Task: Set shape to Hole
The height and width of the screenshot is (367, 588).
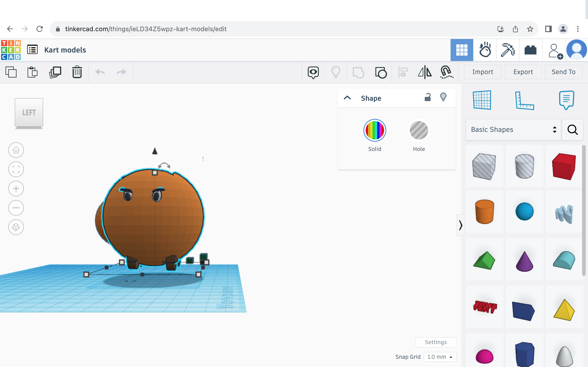Action: point(419,131)
